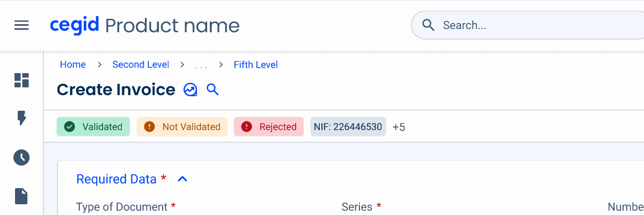
Task: Open the hamburger navigation menu
Action: point(21,25)
